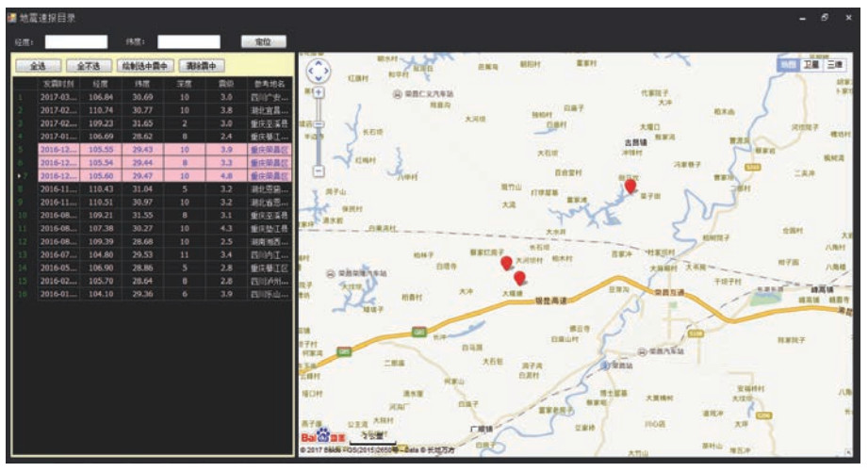Click the latitude cell 30.69
The width and height of the screenshot is (868, 472).
pos(142,97)
